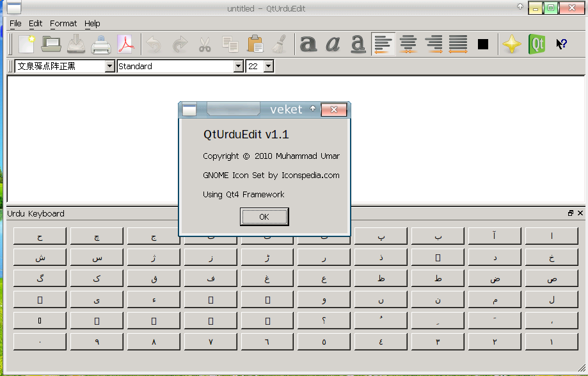Screen dimensions: 588x376
Task: Align text to the left
Action: point(383,44)
